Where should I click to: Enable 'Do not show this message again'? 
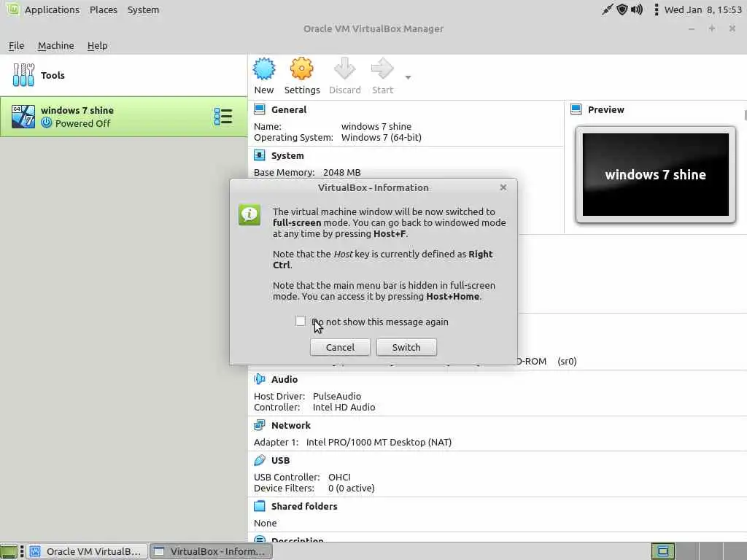pyautogui.click(x=300, y=322)
